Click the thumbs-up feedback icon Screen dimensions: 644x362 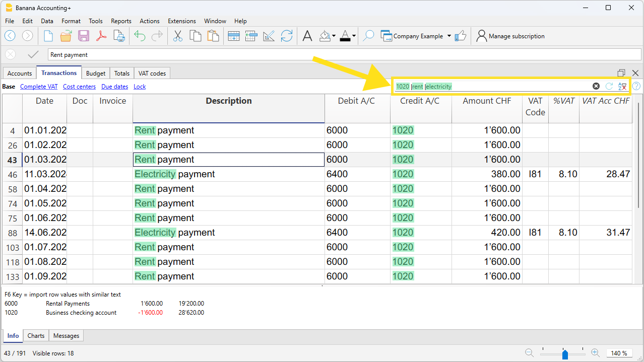pyautogui.click(x=460, y=36)
